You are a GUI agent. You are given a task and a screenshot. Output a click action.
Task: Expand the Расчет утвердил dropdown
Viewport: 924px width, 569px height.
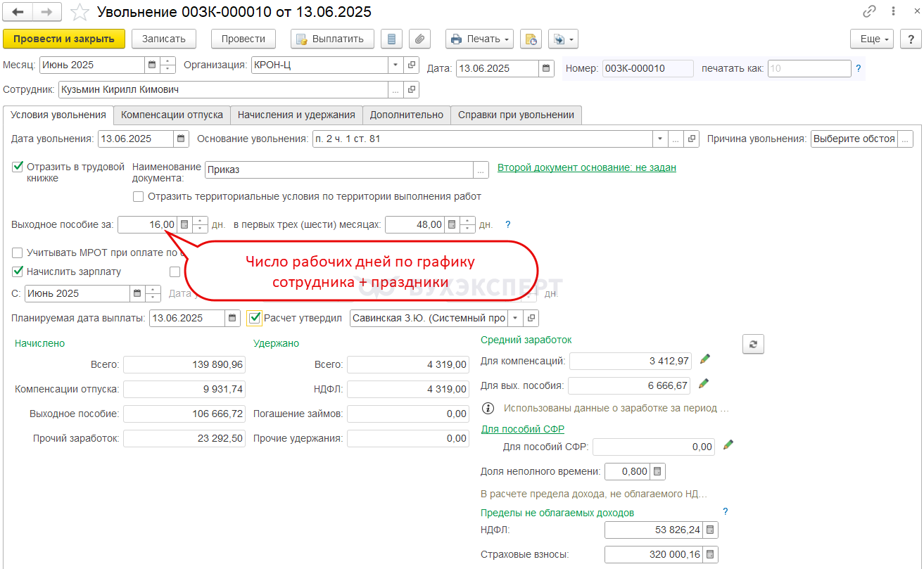(517, 318)
